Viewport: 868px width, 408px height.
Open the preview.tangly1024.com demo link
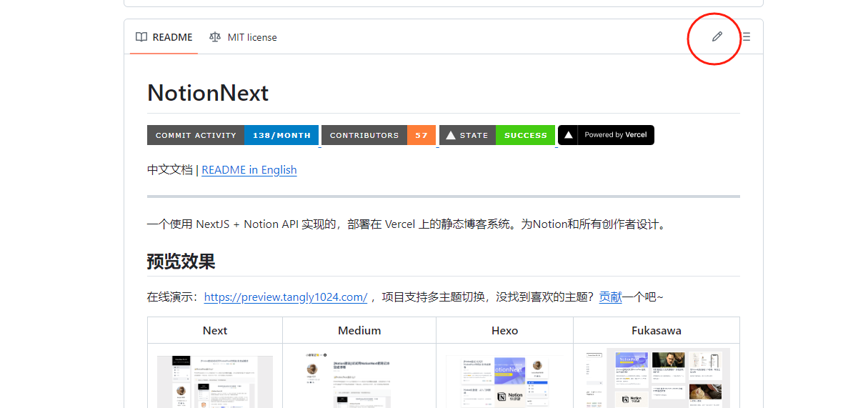pos(286,297)
